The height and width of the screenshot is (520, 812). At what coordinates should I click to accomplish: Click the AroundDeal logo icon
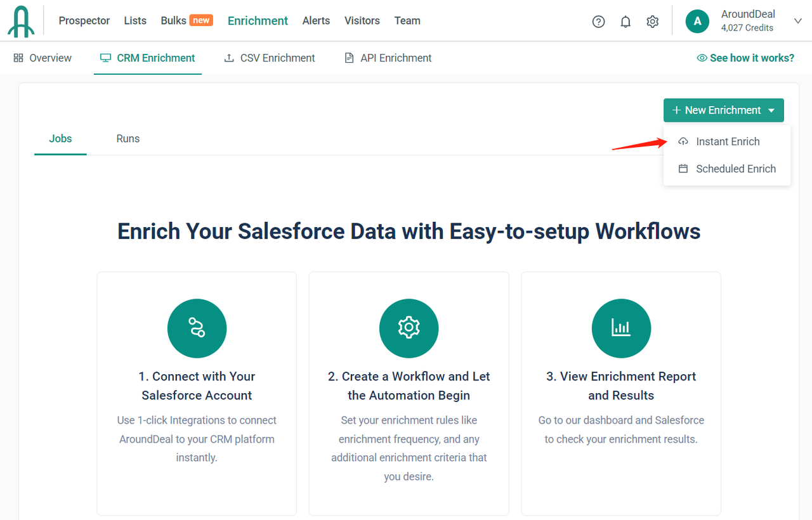coord(22,22)
